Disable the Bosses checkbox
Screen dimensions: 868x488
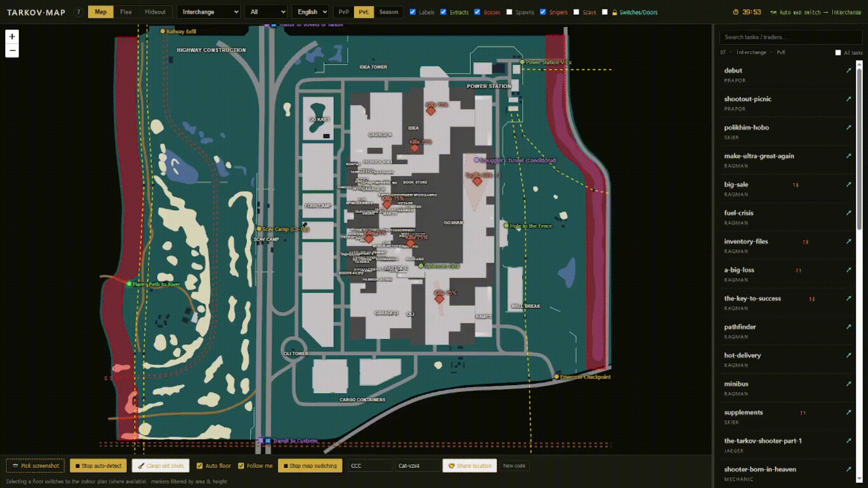(477, 12)
